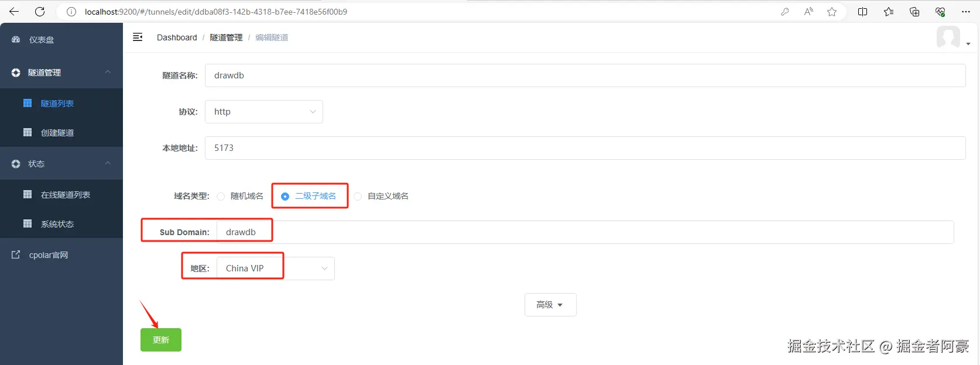The height and width of the screenshot is (365, 980).
Task: Collapse the 隧道管理 menu chevron
Action: coord(108,72)
